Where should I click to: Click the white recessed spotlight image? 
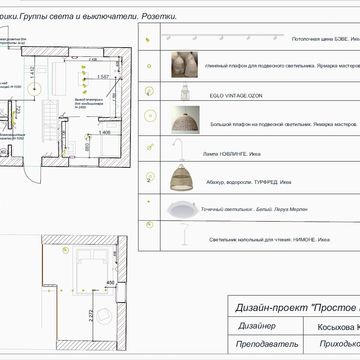point(183,209)
